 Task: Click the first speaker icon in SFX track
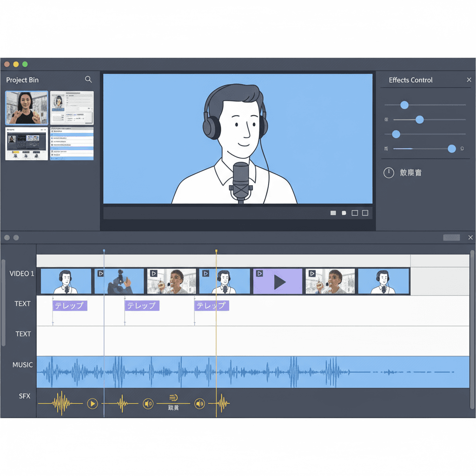[x=148, y=403]
